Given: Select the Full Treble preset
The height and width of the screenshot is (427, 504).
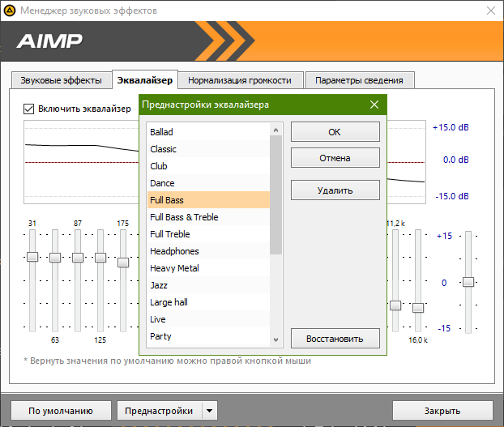Looking at the screenshot, I should (x=208, y=234).
